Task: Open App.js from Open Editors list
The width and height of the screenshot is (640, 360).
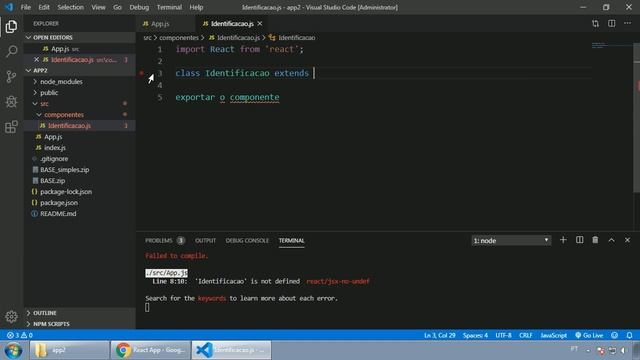Action: 80,49
